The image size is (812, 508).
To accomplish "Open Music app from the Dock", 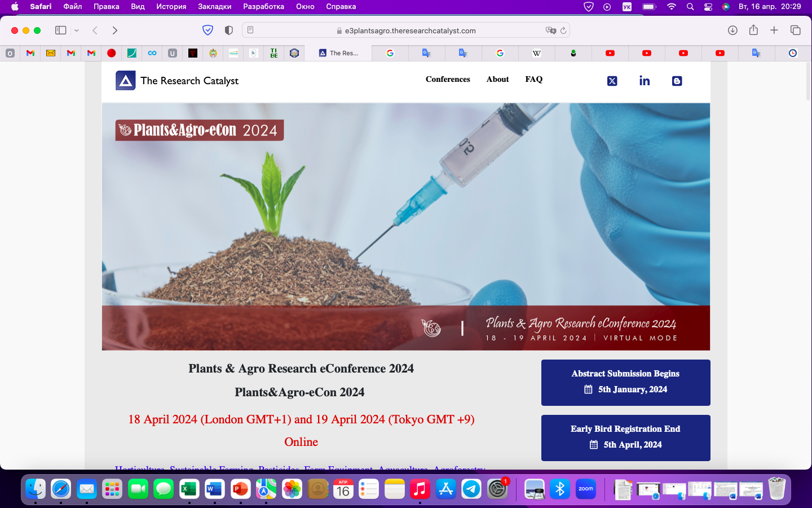I will click(x=420, y=489).
